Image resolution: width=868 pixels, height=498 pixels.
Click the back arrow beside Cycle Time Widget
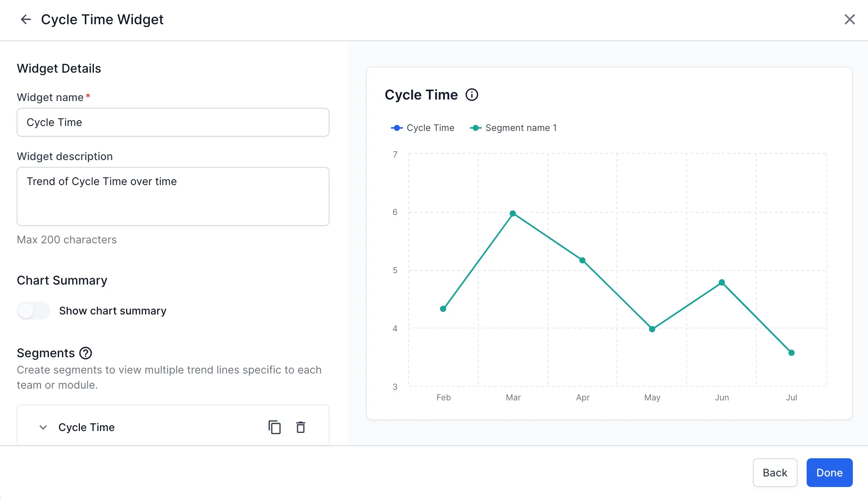[x=25, y=19]
